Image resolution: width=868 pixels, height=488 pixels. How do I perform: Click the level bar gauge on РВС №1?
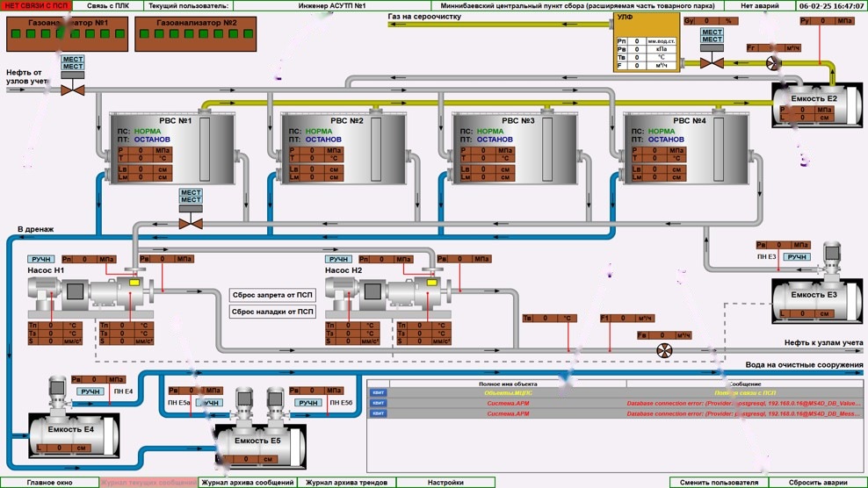[x=205, y=149]
